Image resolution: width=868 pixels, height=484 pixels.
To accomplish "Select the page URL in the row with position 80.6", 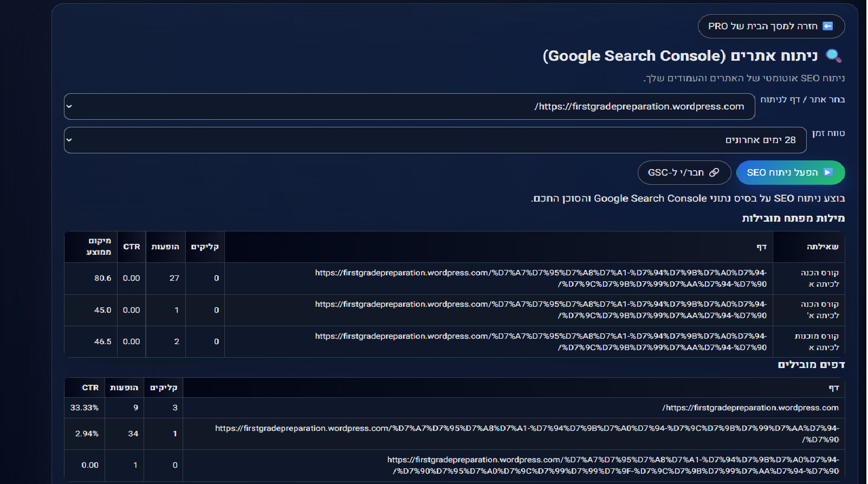I will 541,278.
